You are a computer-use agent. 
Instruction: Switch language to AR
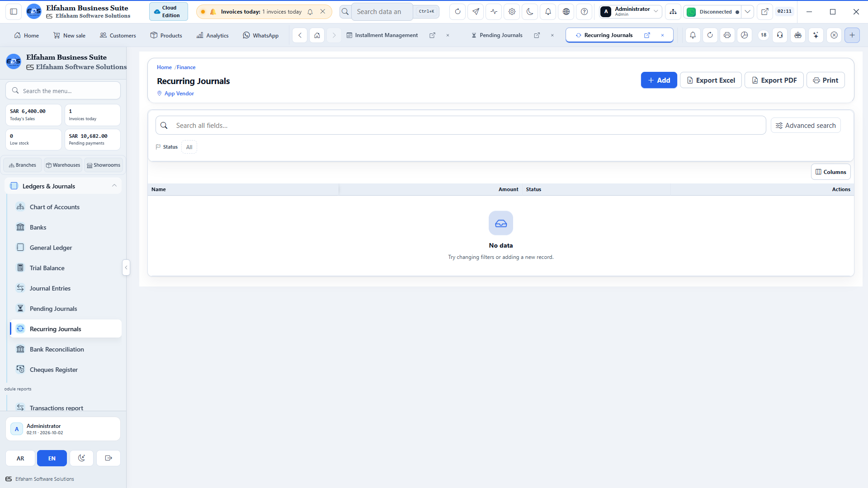20,458
